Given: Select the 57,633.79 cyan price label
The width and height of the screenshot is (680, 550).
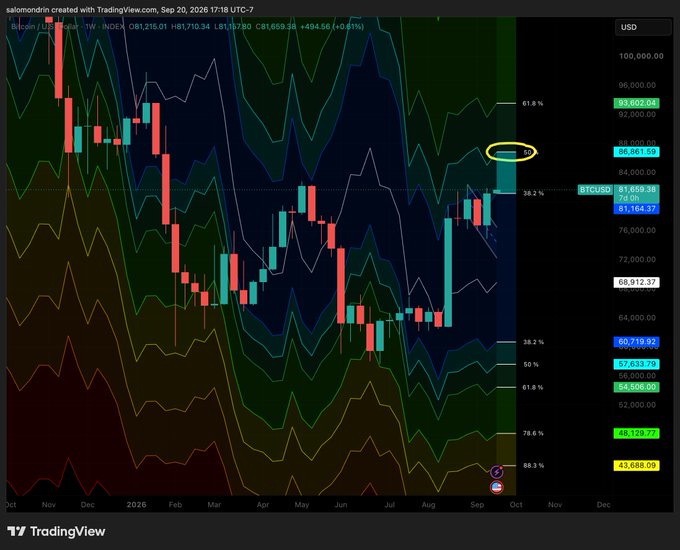Looking at the screenshot, I should pyautogui.click(x=637, y=364).
